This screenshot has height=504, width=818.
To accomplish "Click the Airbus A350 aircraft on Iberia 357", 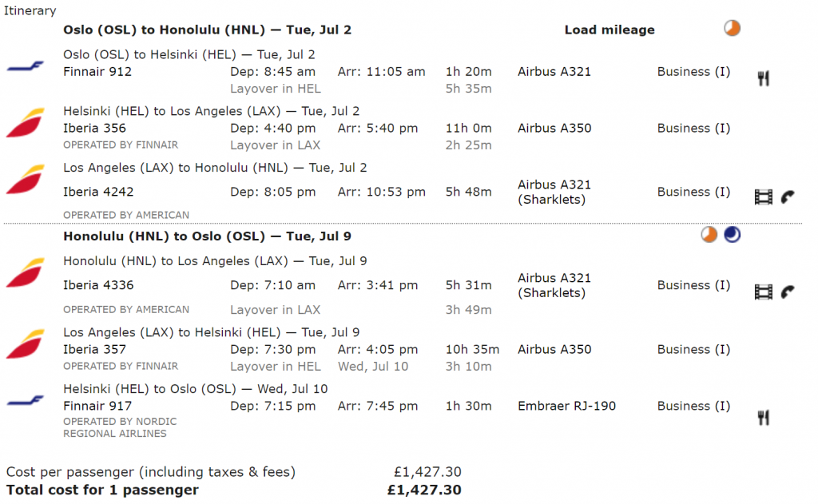I will 554,350.
